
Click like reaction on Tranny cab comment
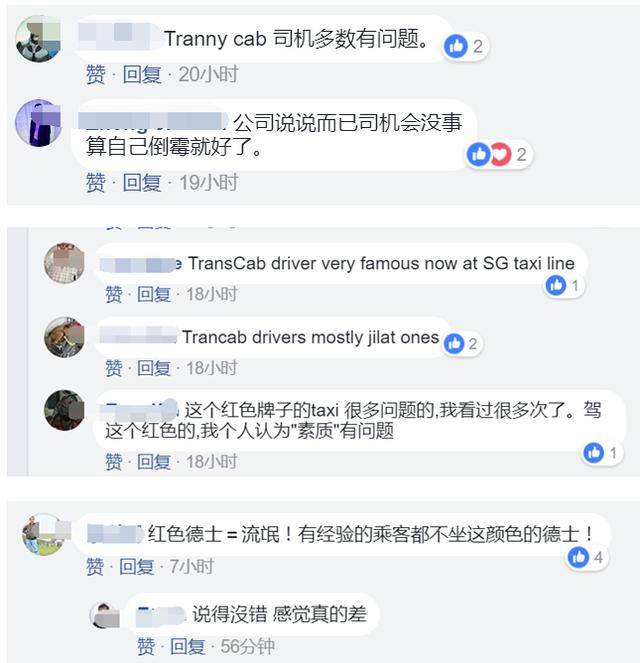[456, 46]
